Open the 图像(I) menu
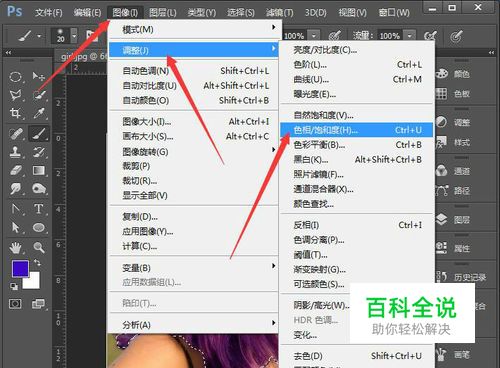The width and height of the screenshot is (500, 368). [x=125, y=13]
